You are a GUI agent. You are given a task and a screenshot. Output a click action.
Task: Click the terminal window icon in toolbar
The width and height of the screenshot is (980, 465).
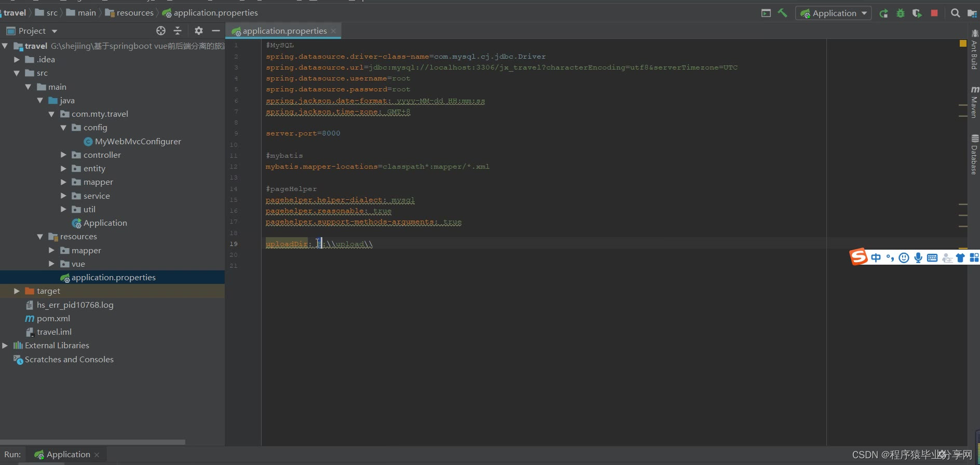pyautogui.click(x=766, y=13)
